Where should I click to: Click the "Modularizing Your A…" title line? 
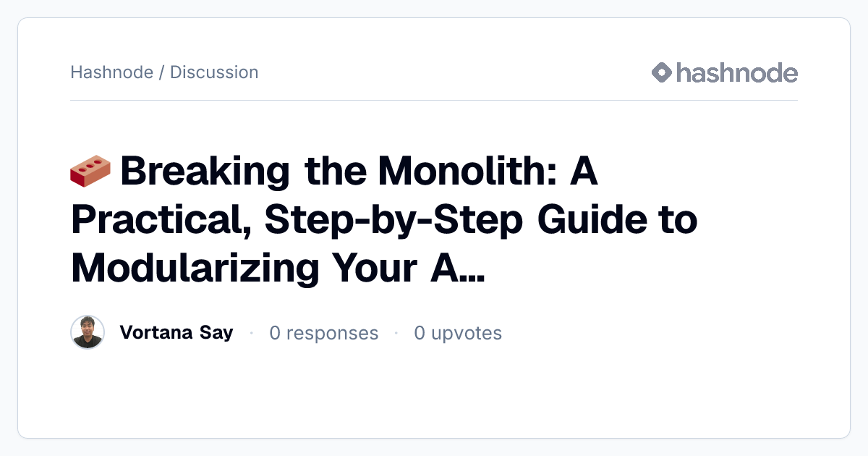pos(278,268)
